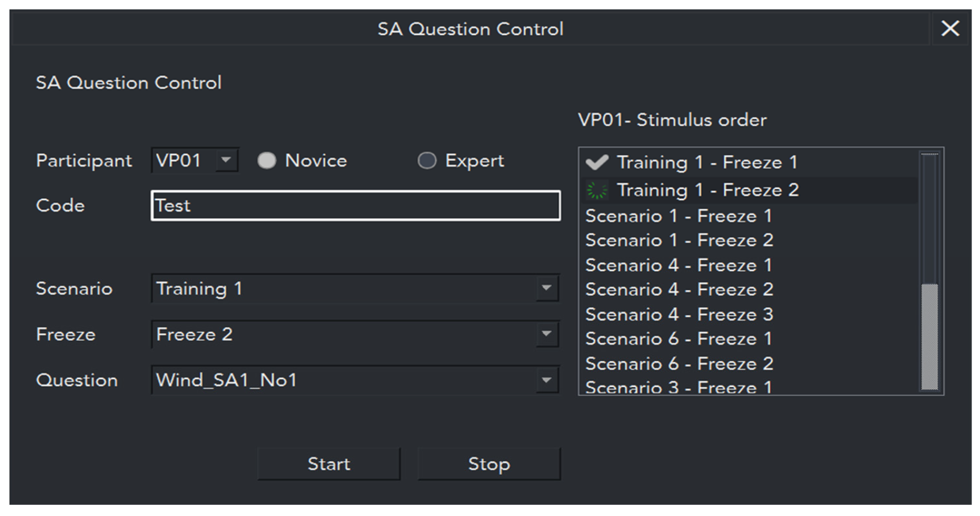
Task: Click the checkmark icon beside Training 1 - Freeze 1
Action: tap(596, 162)
